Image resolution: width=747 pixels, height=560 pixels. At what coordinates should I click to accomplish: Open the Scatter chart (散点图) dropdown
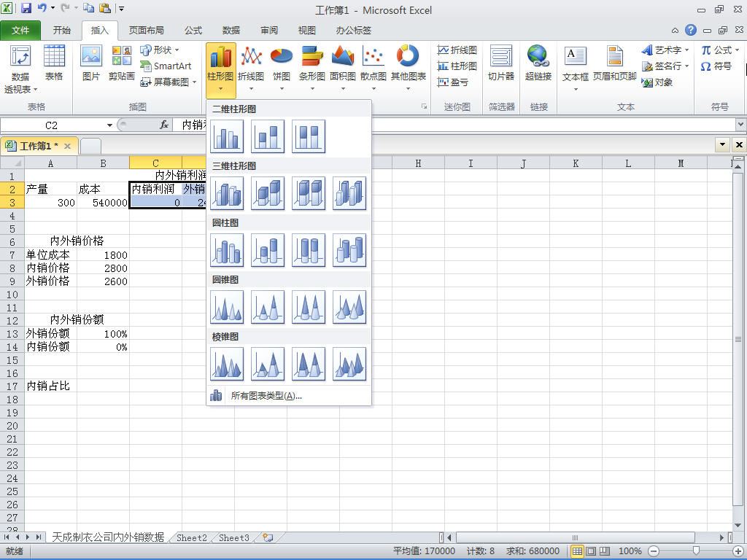coord(373,68)
